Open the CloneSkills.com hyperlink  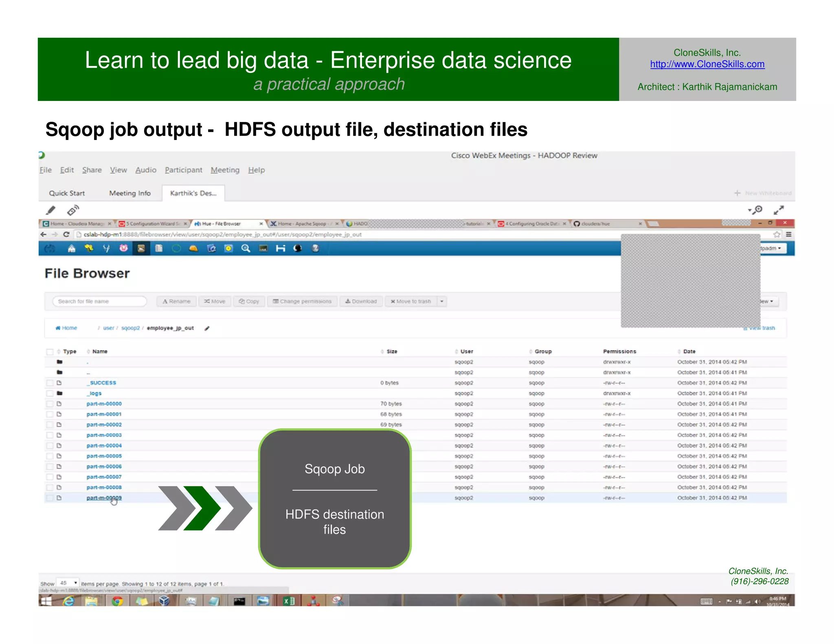[x=707, y=64]
